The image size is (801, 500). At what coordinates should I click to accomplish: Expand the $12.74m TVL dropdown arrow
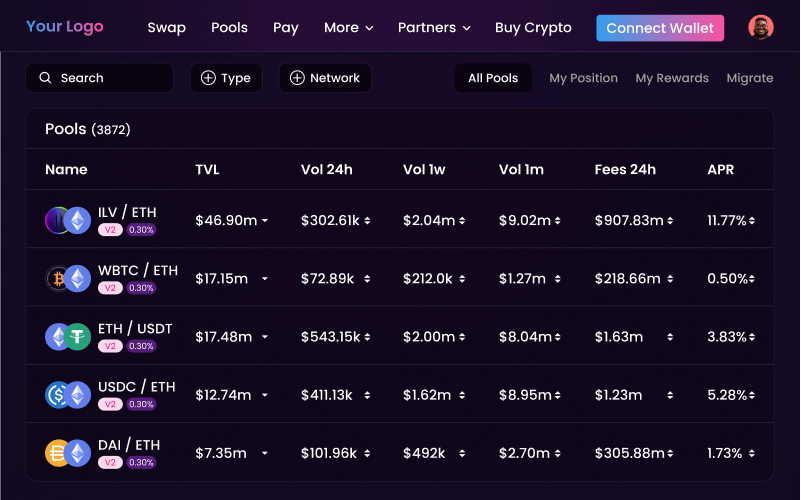click(x=265, y=395)
